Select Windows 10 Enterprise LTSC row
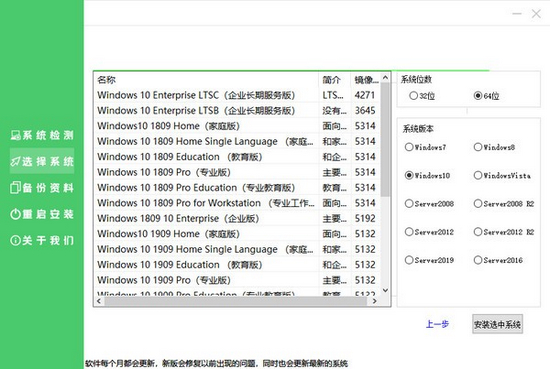This screenshot has width=550, height=369. (237, 95)
